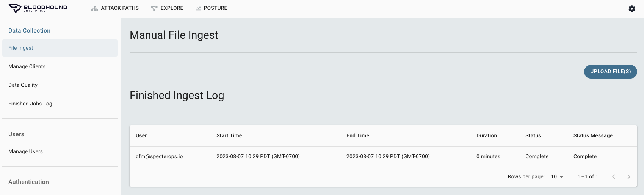Image resolution: width=644 pixels, height=195 pixels.
Task: Click the BloodHound Enterprise logo
Action: 38,8
